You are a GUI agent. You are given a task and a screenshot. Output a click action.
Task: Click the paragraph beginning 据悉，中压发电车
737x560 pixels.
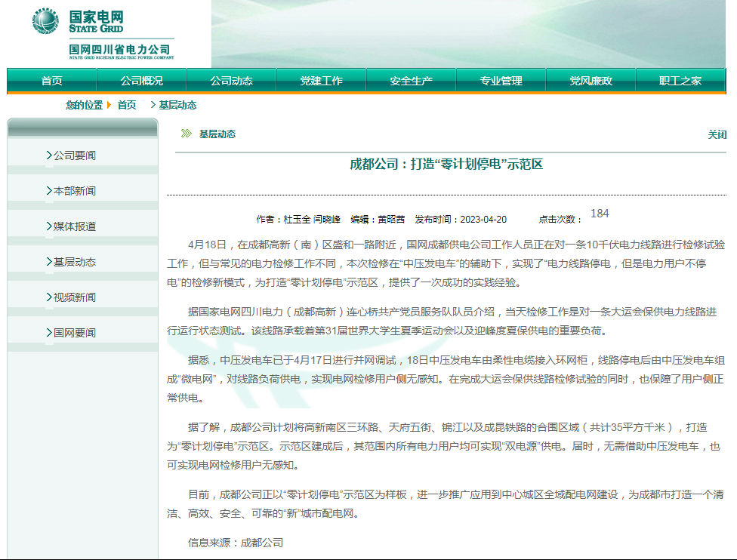pos(446,379)
